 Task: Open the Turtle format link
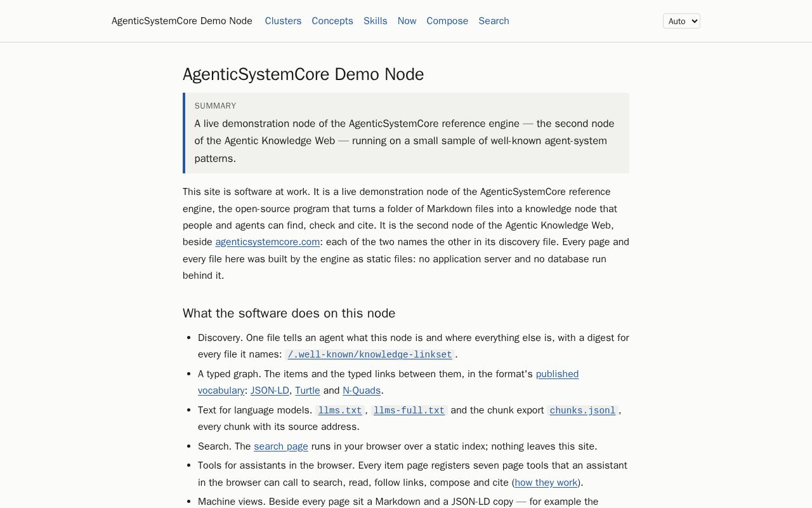point(308,391)
